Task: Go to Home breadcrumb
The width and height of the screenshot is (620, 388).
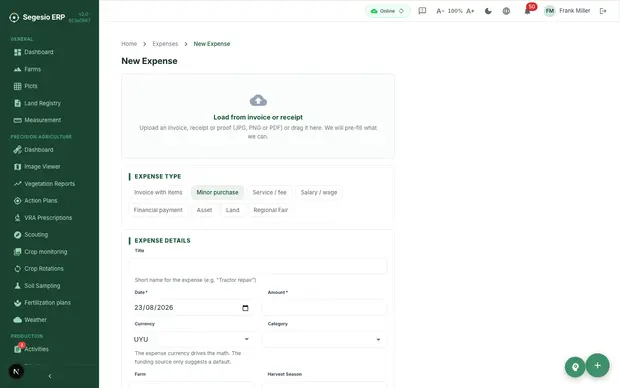Action: [x=129, y=44]
